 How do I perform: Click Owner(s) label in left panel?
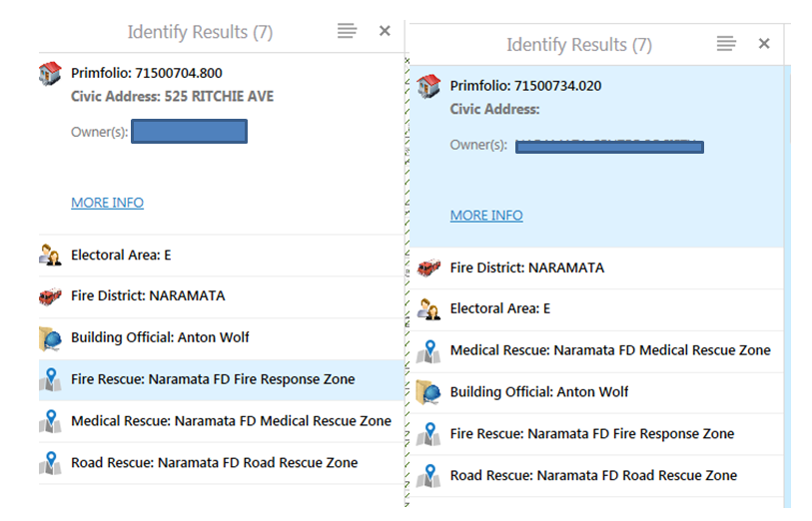[x=100, y=133]
